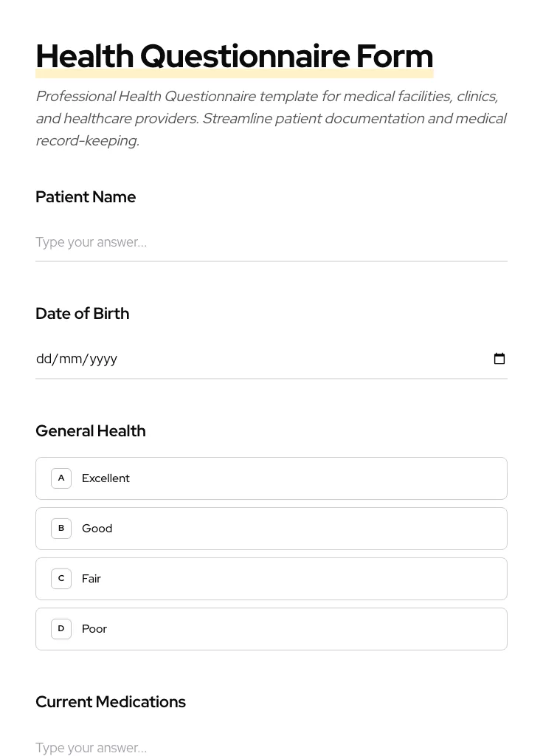Select the Fair health option

(271, 578)
